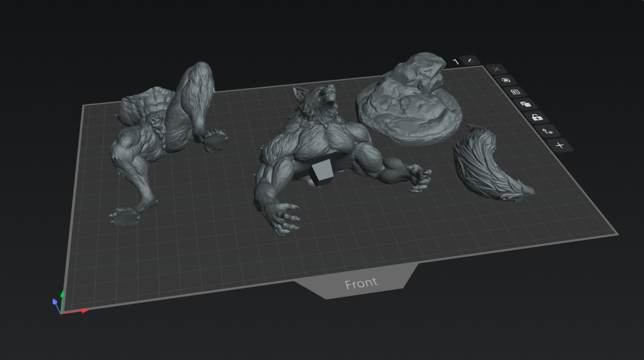Open plate settings icon below padlock
Image resolution: width=644 pixels, height=360 pixels.
pyautogui.click(x=548, y=131)
